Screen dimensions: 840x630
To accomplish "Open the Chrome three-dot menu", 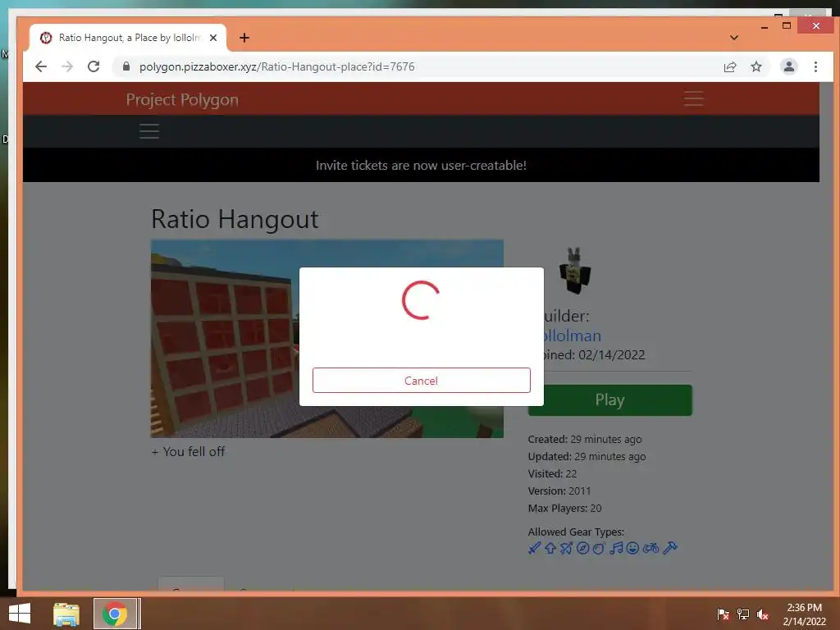I will point(815,66).
